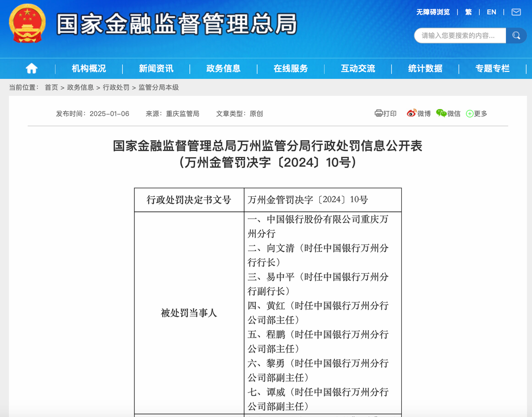Click entry 六、黎勇
Screen dimensions: 532x417
pyautogui.click(x=318, y=370)
